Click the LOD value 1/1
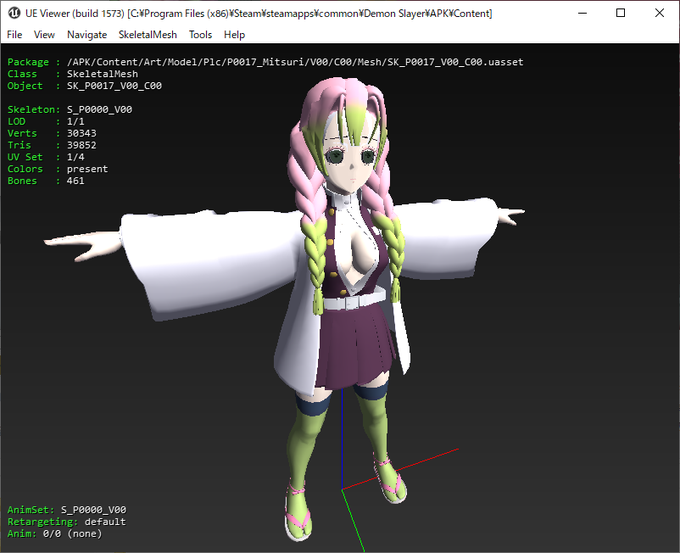 (75, 121)
